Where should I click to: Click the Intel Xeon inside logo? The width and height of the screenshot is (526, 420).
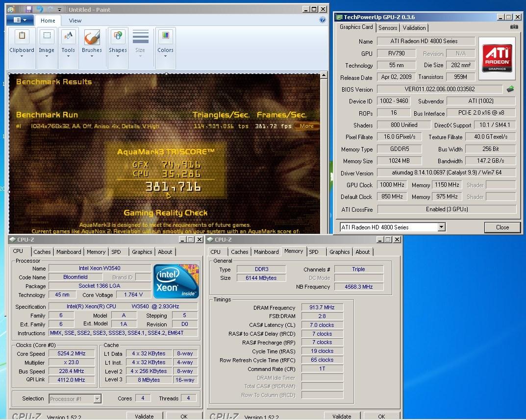pos(176,281)
